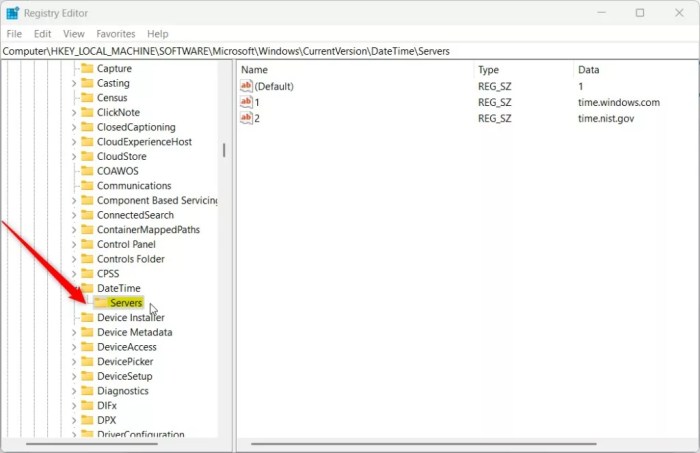
Task: Select the ClickNote key folder icon
Action: 87,112
